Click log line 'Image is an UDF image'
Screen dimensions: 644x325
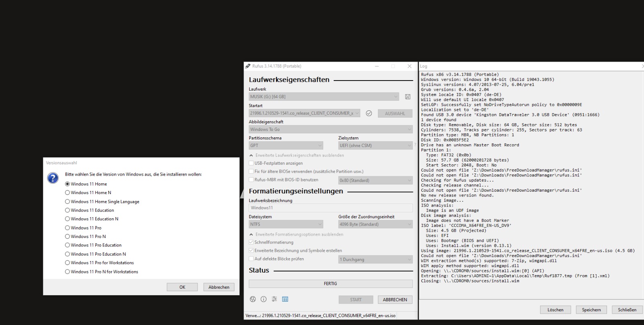coord(452,210)
